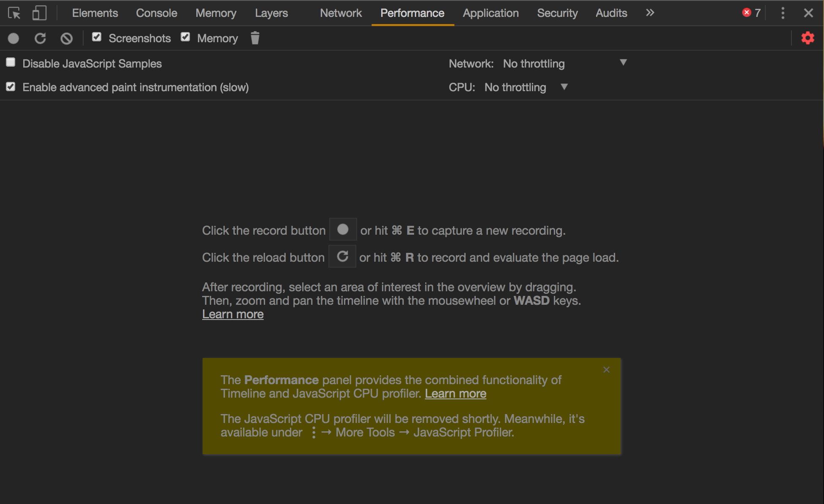This screenshot has width=824, height=504.
Task: Follow the Learn more link below WASD text
Action: pos(233,314)
